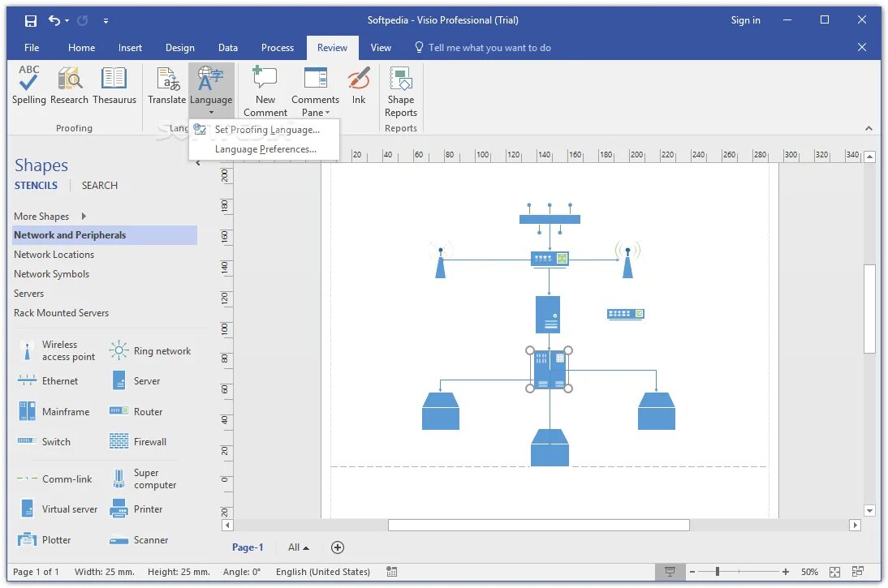888x588 pixels.
Task: Open the 50% zoom level dialog
Action: [809, 572]
